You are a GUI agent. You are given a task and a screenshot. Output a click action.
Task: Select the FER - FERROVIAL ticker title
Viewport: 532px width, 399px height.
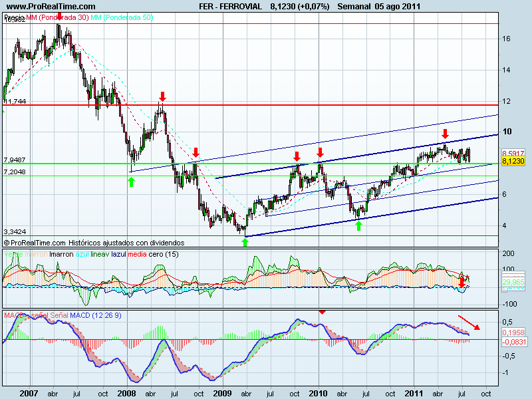tap(230, 6)
